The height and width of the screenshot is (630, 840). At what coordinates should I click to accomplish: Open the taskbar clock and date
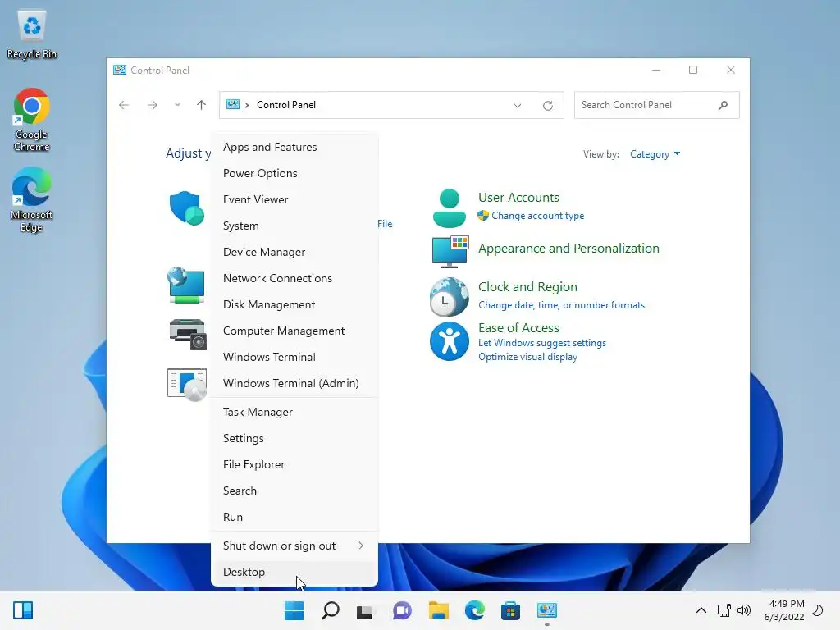coord(784,610)
